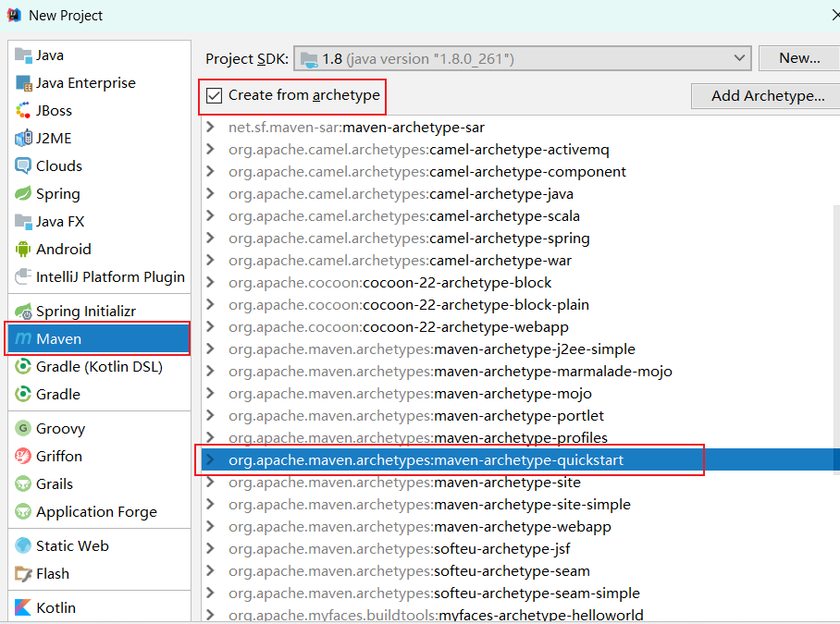This screenshot has height=624, width=840.
Task: Select Maven project type
Action: pos(99,338)
